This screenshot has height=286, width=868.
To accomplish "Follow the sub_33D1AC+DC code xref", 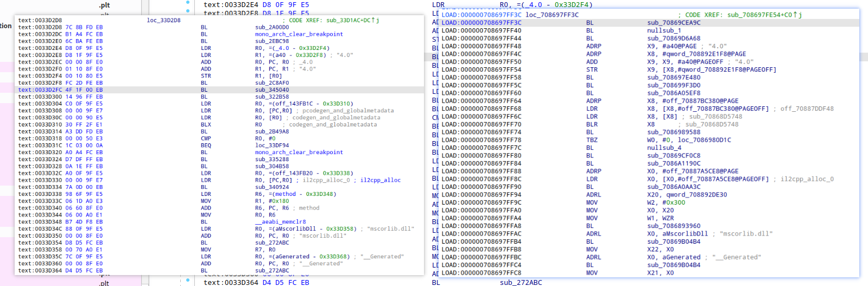I will point(350,21).
